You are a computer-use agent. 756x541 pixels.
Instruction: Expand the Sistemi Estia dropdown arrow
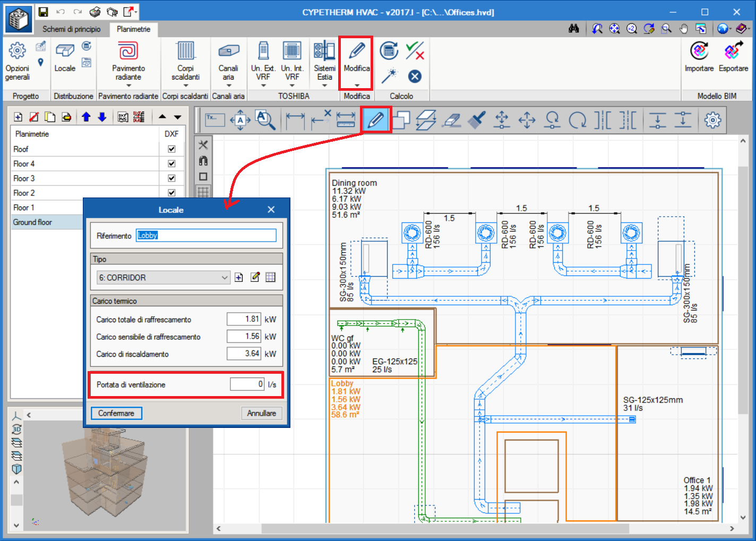(x=324, y=85)
